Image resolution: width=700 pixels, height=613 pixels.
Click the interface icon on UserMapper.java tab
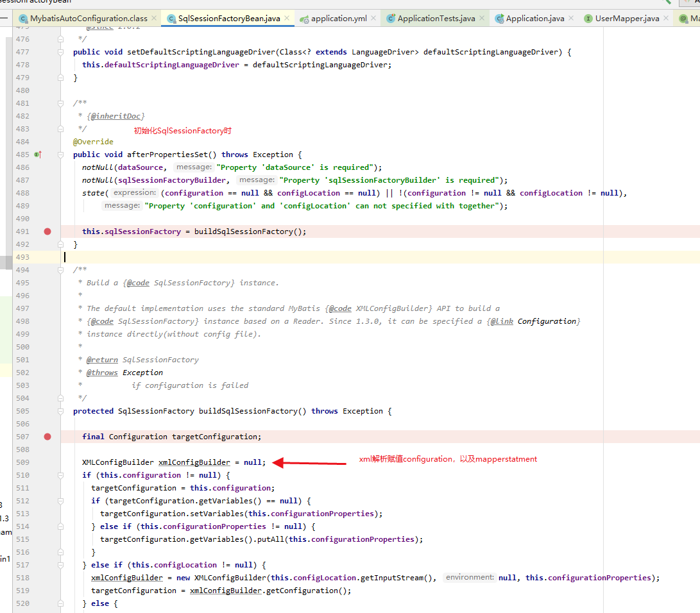pyautogui.click(x=588, y=19)
